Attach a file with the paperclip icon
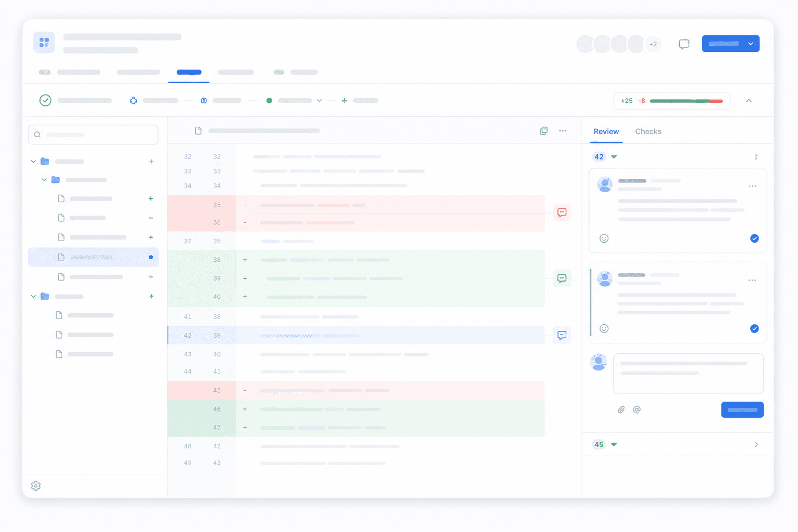This screenshot has width=798, height=532. 621,409
